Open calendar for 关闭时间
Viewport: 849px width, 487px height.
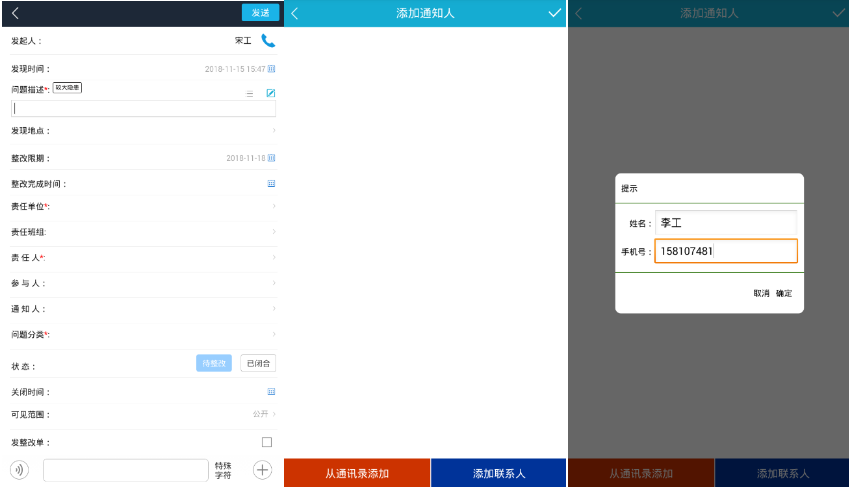point(272,392)
